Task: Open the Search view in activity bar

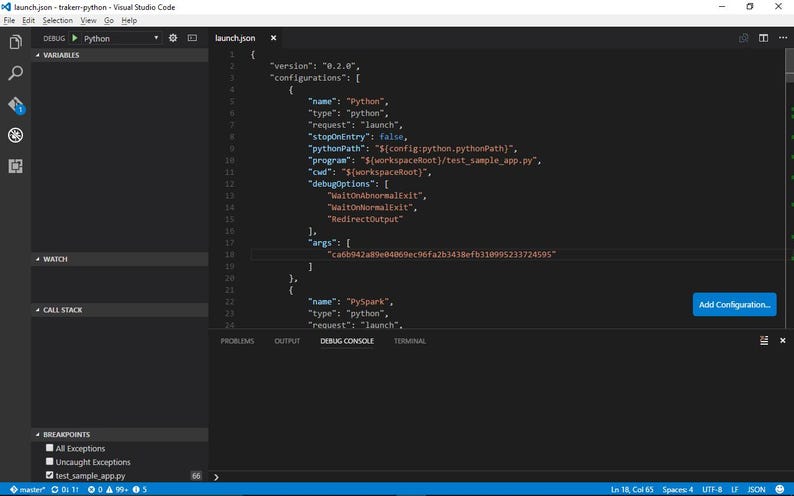Action: click(x=15, y=73)
